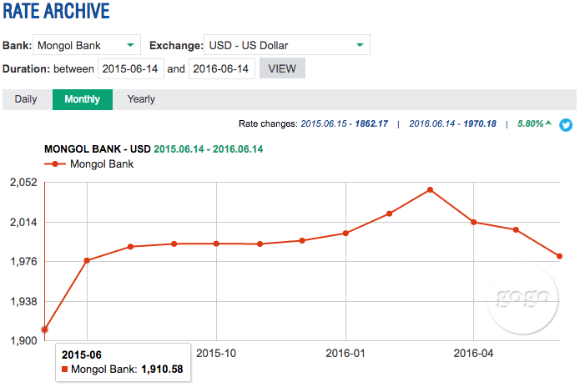The height and width of the screenshot is (392, 585).
Task: Switch to the Daily tab
Action: [x=26, y=99]
